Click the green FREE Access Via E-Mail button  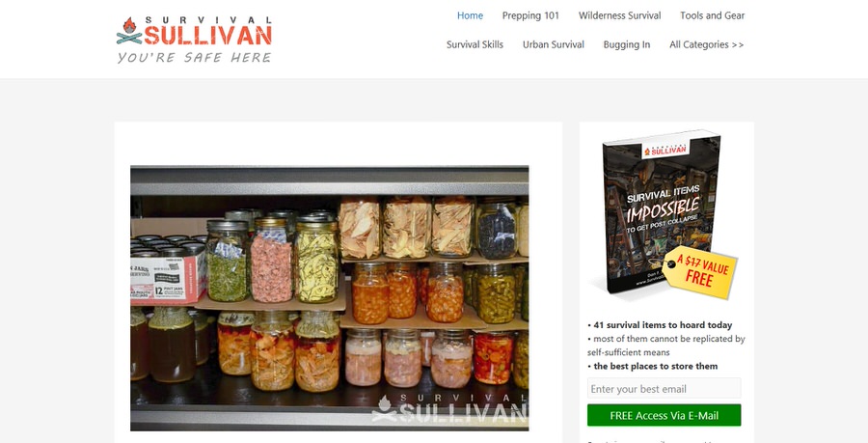pyautogui.click(x=664, y=415)
